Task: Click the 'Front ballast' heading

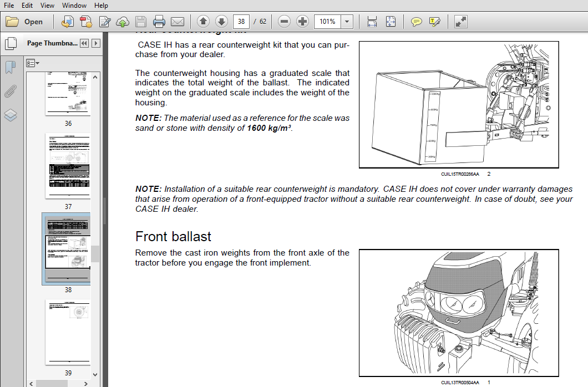Action: click(x=173, y=237)
